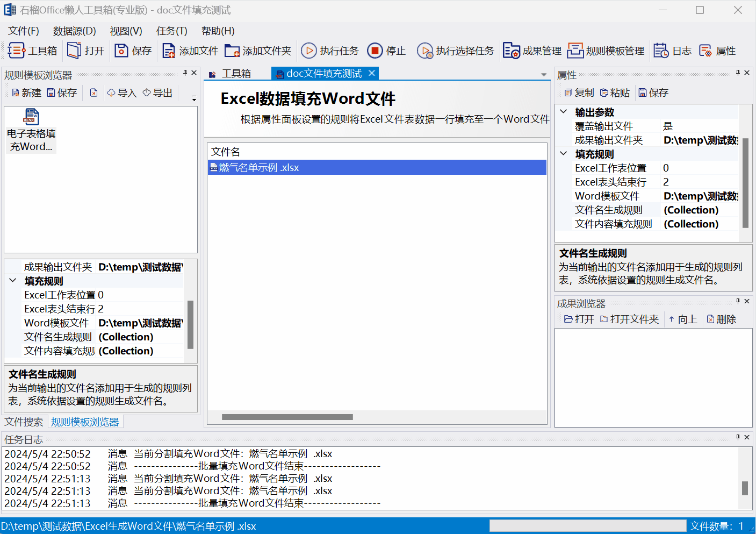The width and height of the screenshot is (756, 534).
Task: Collapse the 输出参数 group in properties
Action: 564,111
